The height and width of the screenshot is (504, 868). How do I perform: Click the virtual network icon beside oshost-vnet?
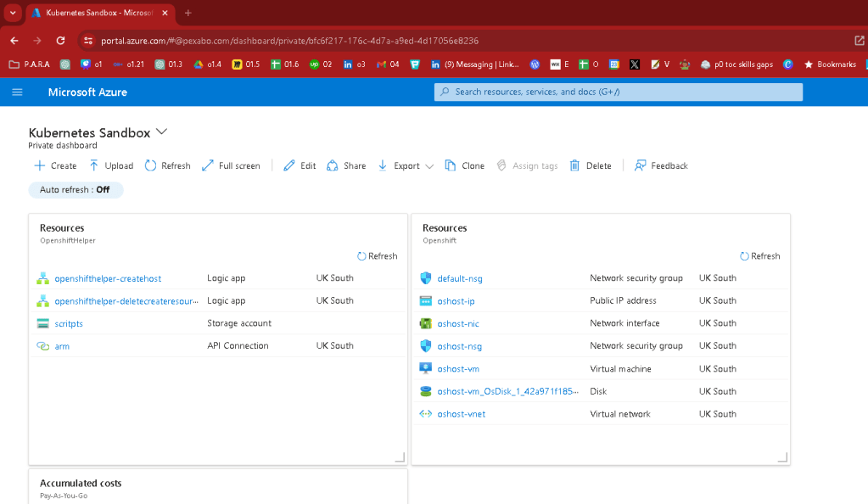tap(426, 414)
